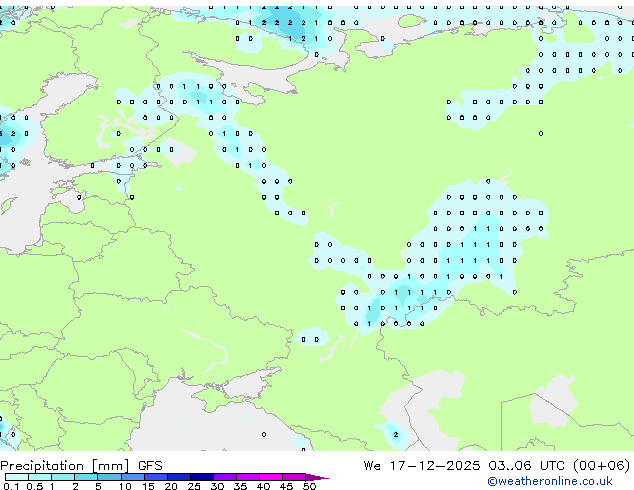Click the '15' legend scale label
The height and width of the screenshot is (490, 634).
[148, 486]
